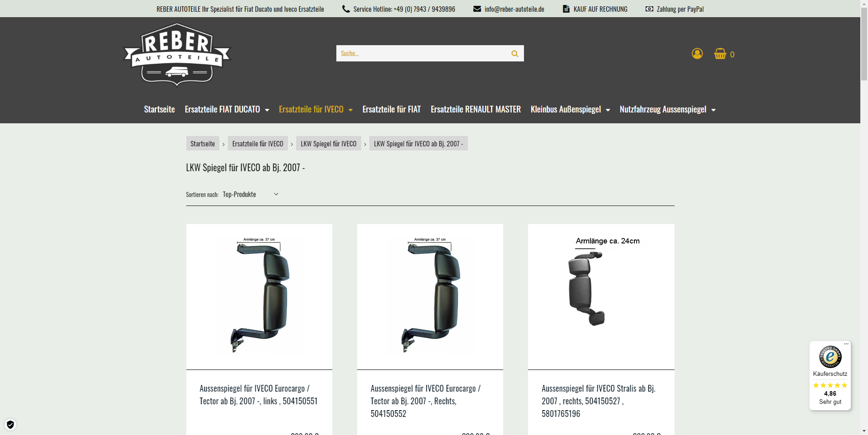Click the document icon beside KAUF AUF RECHNUNG

566,9
